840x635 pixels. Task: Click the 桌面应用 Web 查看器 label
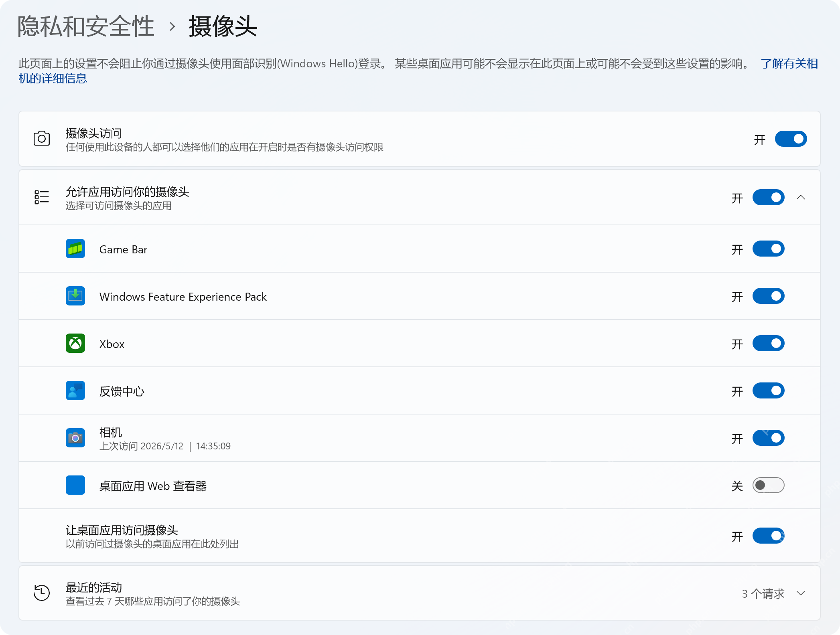coord(153,486)
